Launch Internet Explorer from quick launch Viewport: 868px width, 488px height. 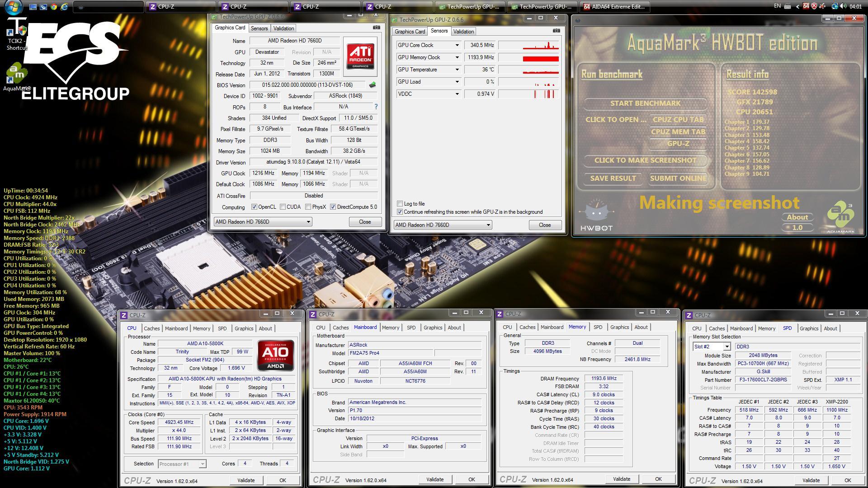(64, 7)
